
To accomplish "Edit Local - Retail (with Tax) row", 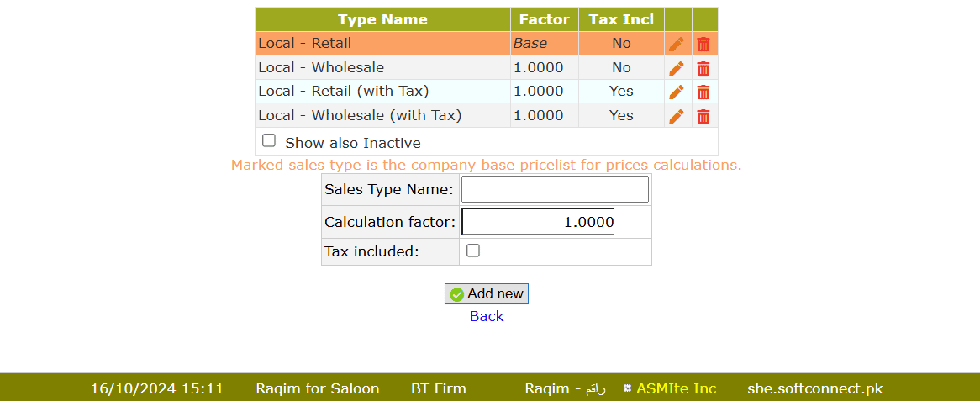I will click(677, 92).
